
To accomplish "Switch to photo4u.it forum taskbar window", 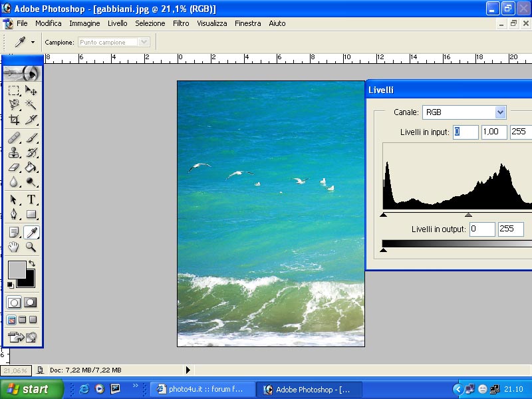I will (199, 389).
